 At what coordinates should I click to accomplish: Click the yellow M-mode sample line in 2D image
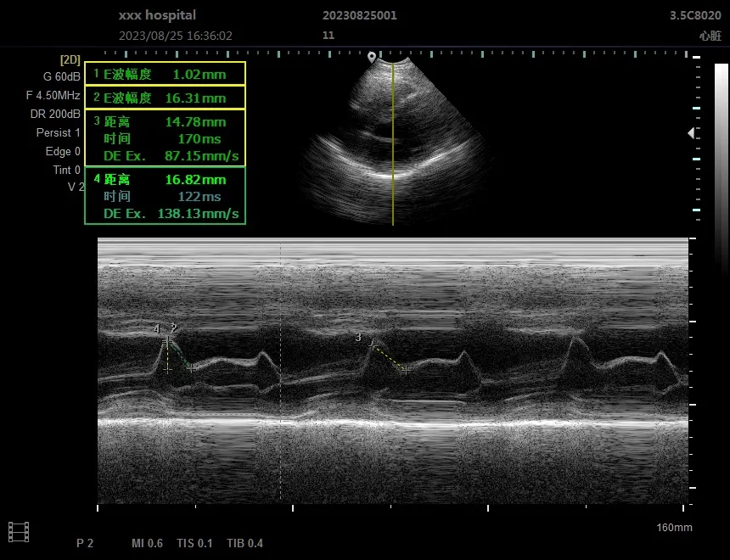coord(393,144)
